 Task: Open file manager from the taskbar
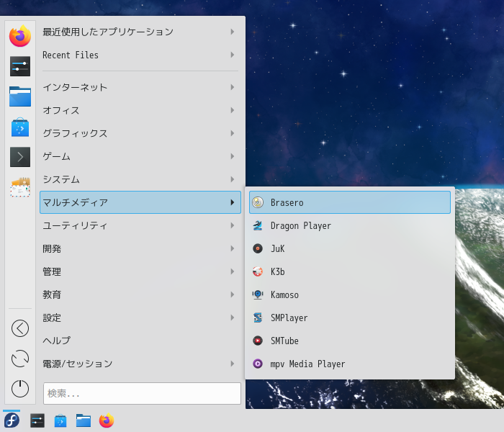point(84,420)
